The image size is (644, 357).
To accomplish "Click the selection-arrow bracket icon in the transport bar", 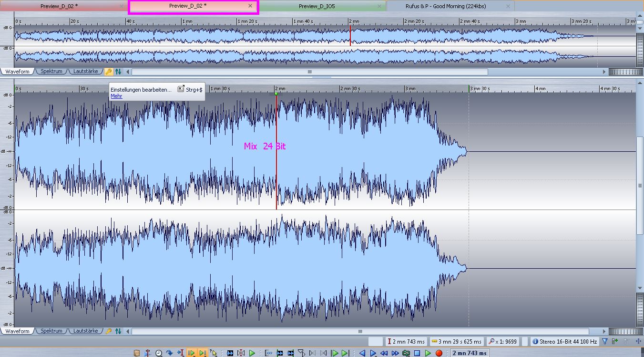I will point(268,353).
